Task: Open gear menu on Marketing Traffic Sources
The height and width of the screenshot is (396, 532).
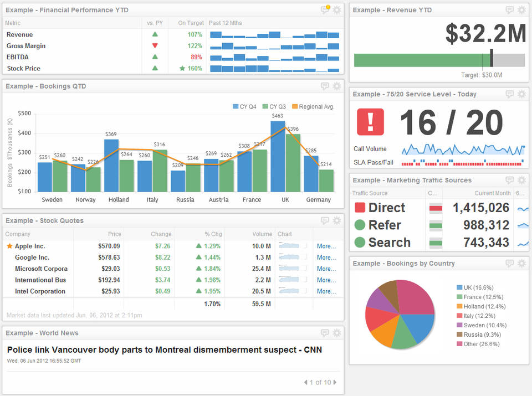Action: pyautogui.click(x=521, y=181)
